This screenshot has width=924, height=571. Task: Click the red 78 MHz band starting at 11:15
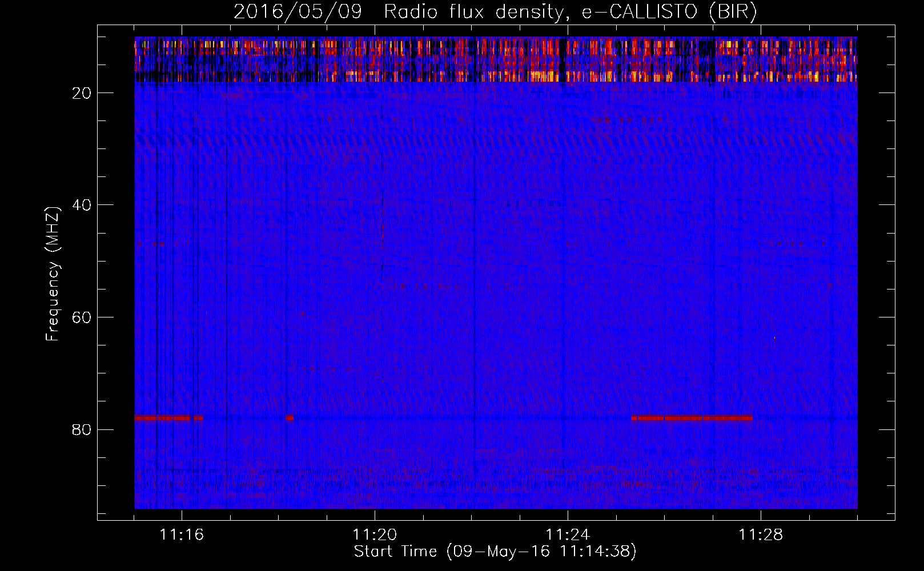pos(168,418)
